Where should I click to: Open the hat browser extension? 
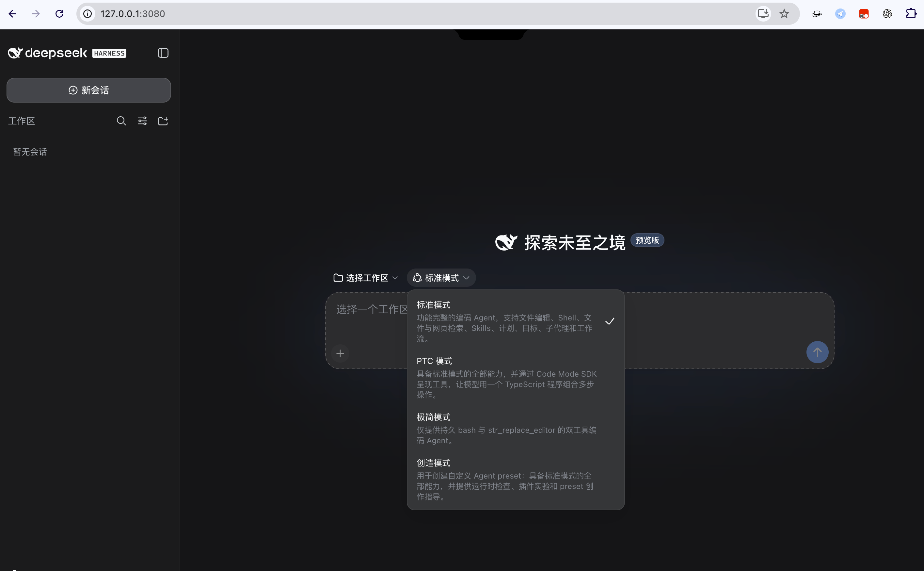[x=817, y=14]
